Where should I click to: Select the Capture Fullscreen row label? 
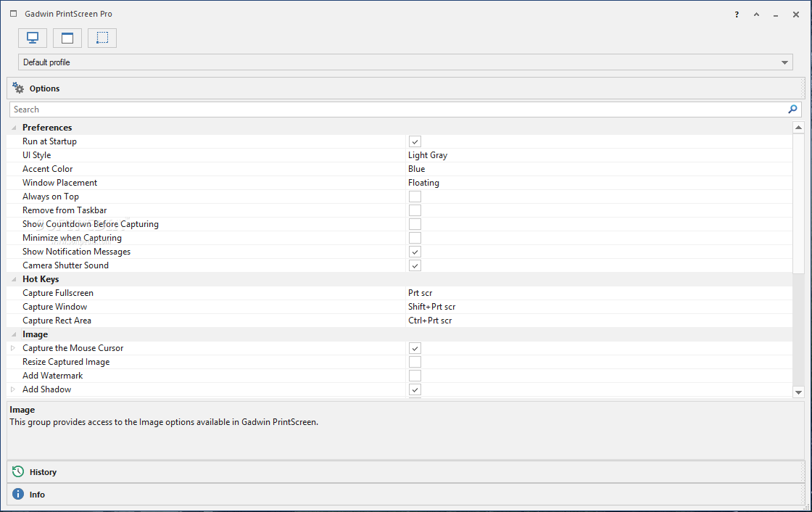[58, 293]
